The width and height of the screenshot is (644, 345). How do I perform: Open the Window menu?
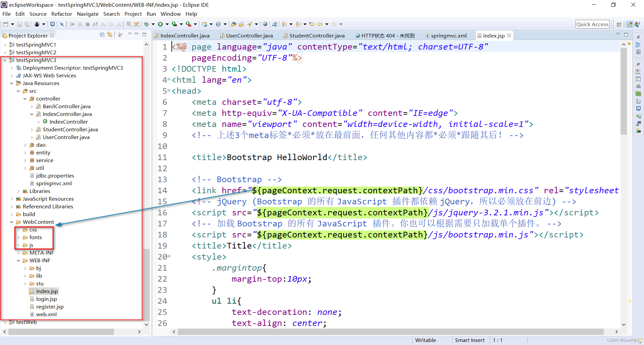tap(170, 14)
